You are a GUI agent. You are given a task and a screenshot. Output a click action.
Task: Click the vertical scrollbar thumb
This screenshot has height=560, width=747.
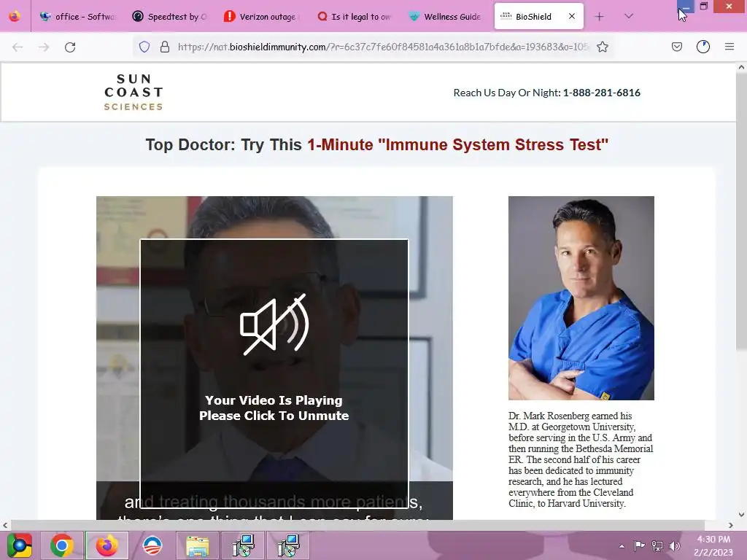(741, 212)
